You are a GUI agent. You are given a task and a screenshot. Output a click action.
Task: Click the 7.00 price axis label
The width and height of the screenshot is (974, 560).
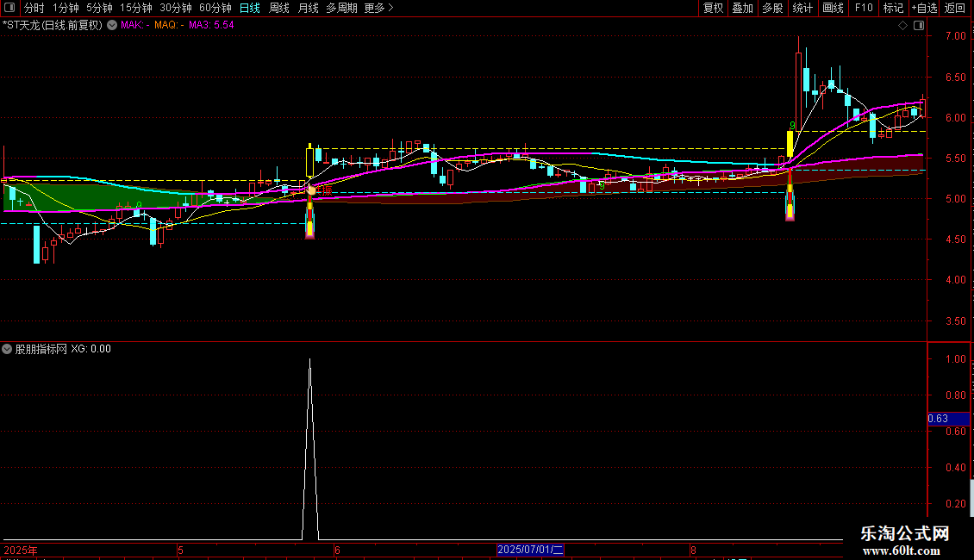coord(955,36)
